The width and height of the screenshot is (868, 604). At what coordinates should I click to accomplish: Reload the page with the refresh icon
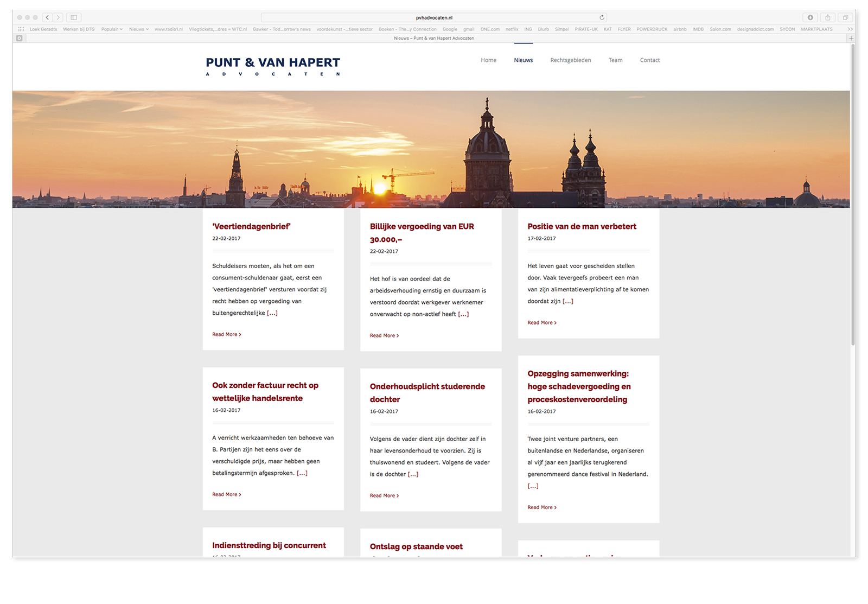pyautogui.click(x=602, y=17)
